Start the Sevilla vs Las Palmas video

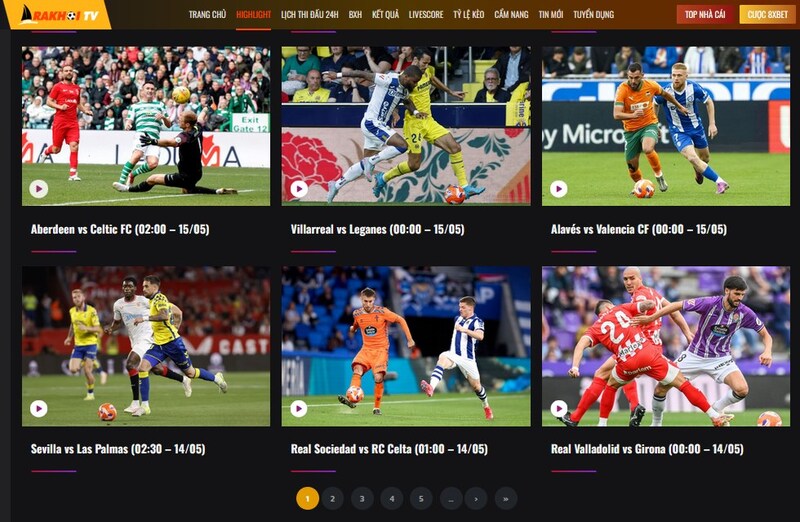click(x=39, y=408)
